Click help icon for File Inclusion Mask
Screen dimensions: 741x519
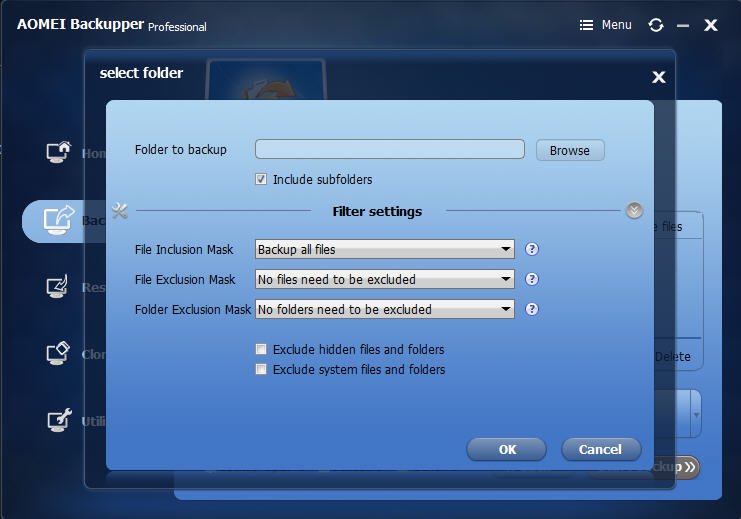532,249
